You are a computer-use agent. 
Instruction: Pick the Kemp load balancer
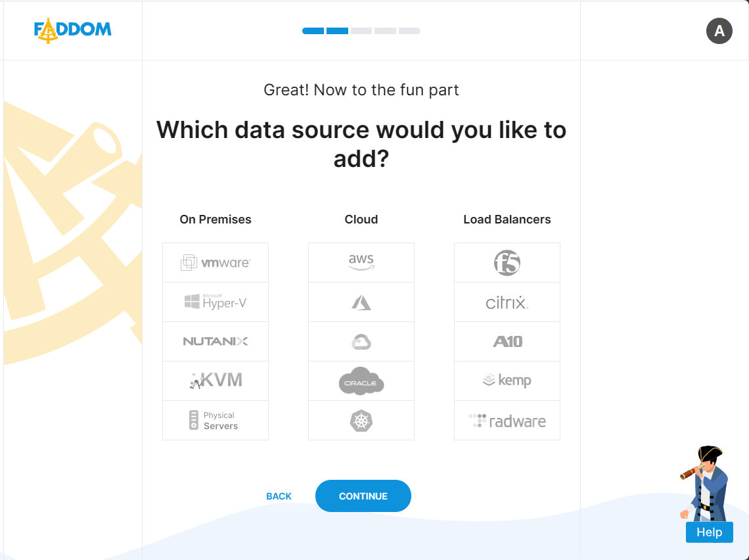coord(507,381)
